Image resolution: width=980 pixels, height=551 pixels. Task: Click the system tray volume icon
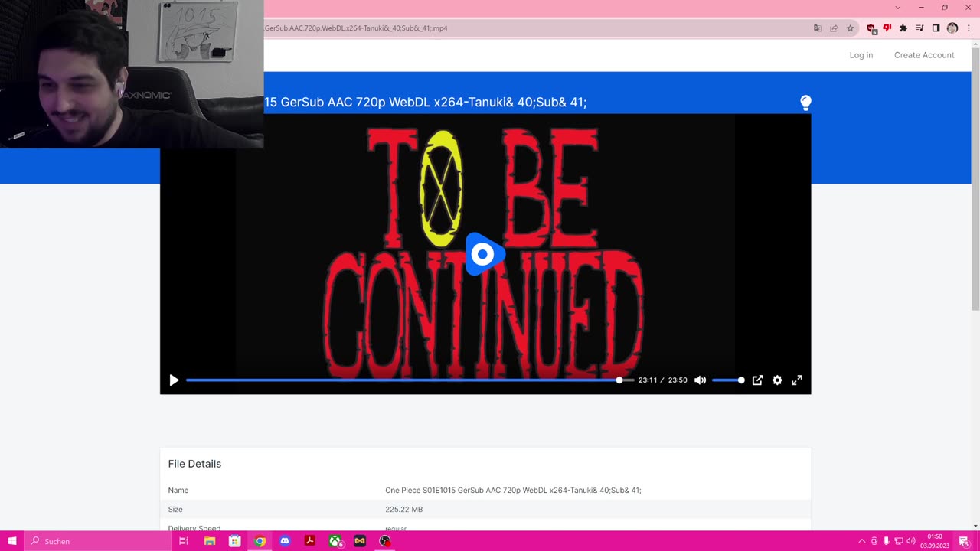coord(911,541)
